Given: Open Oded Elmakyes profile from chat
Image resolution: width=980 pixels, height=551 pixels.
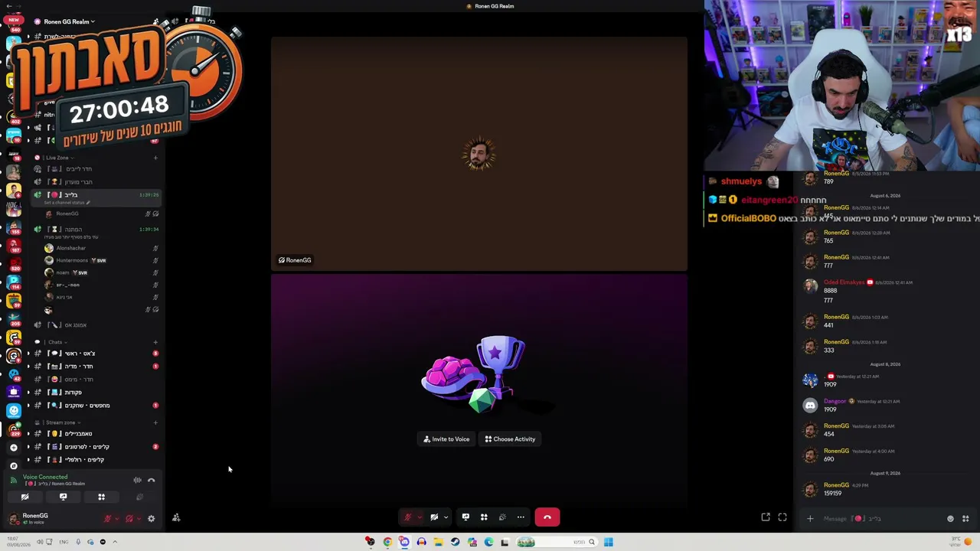Looking at the screenshot, I should tap(844, 282).
